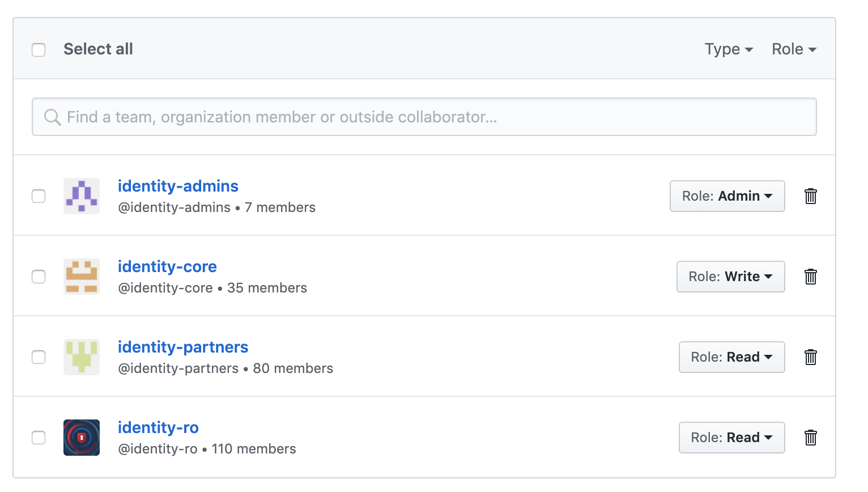The height and width of the screenshot is (492, 868).
Task: Check the checkbox next to identity-admins
Action: 39,196
